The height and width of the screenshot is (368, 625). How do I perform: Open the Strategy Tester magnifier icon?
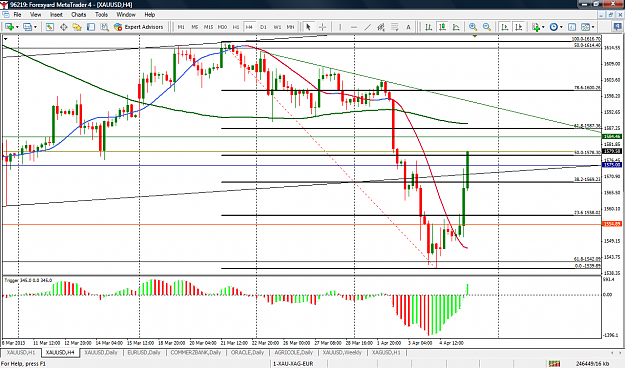point(104,27)
